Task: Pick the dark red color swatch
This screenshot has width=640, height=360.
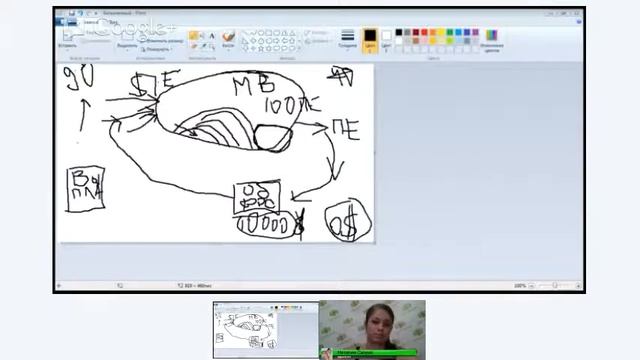Action: click(x=416, y=32)
